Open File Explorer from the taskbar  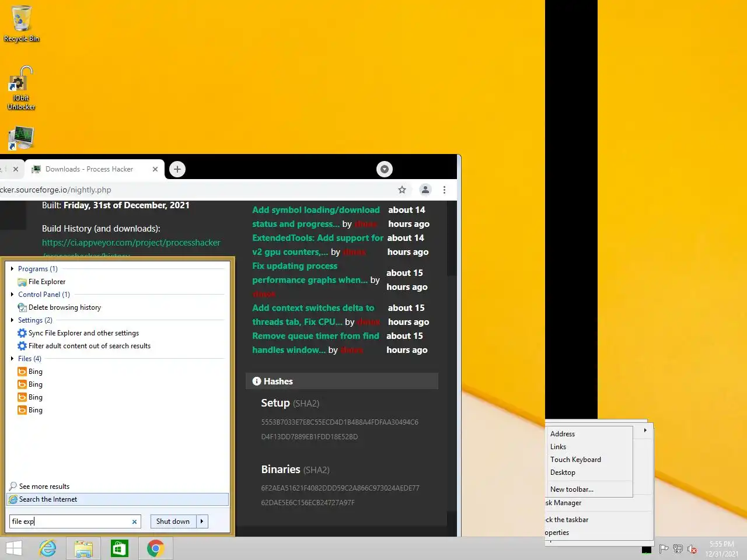pos(83,548)
